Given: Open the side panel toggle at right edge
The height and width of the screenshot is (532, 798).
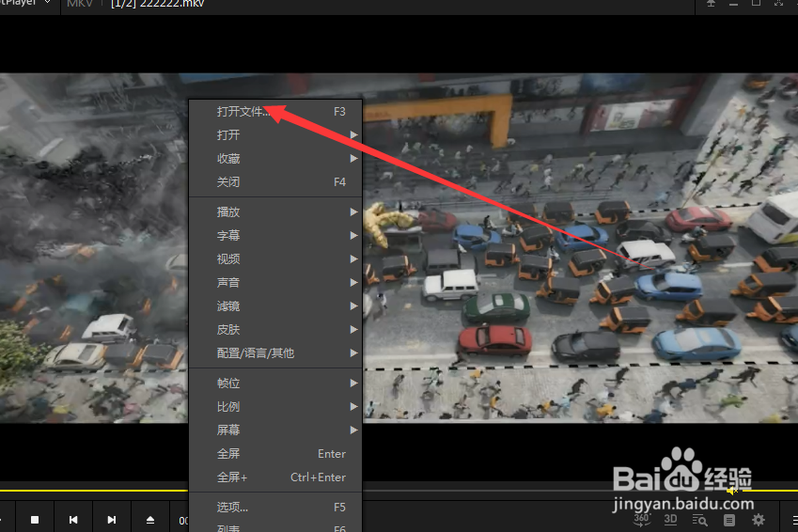Looking at the screenshot, I should click(794, 520).
